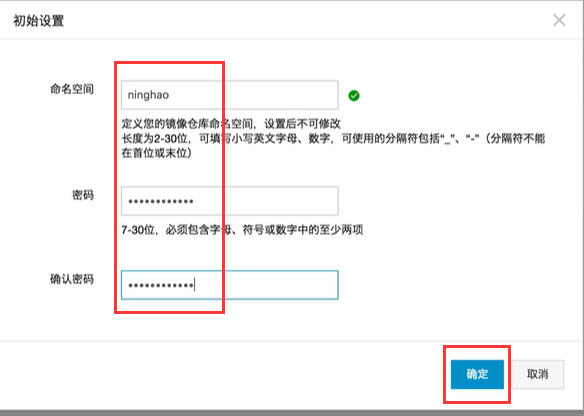Click the 密码 field label
The image size is (584, 416).
pos(83,195)
